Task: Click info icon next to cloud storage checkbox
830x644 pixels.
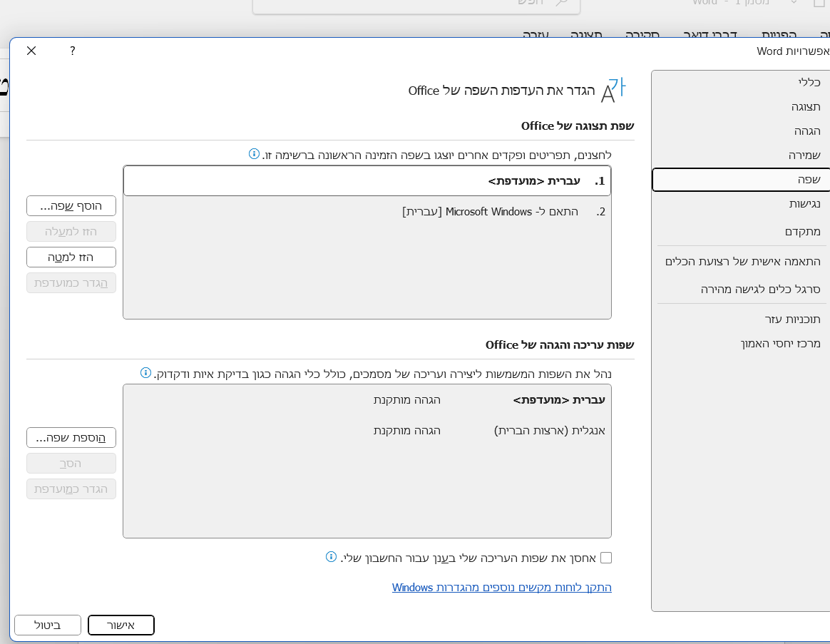Action: click(331, 557)
